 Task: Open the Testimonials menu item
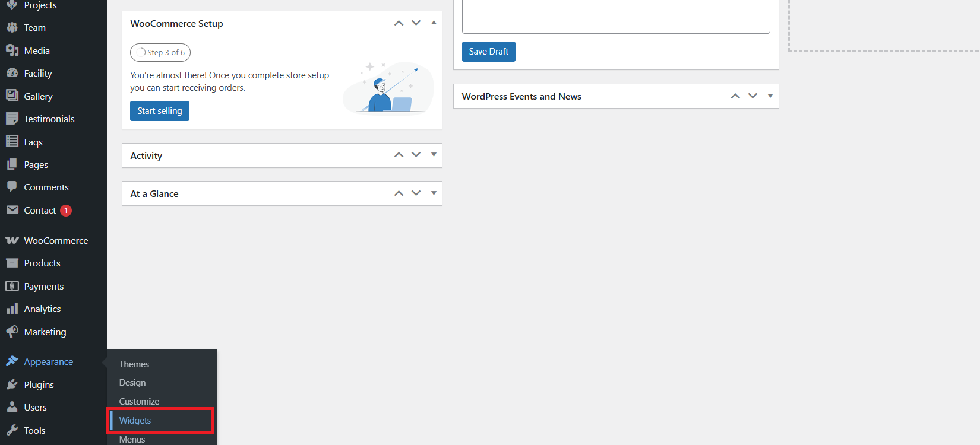coord(49,119)
